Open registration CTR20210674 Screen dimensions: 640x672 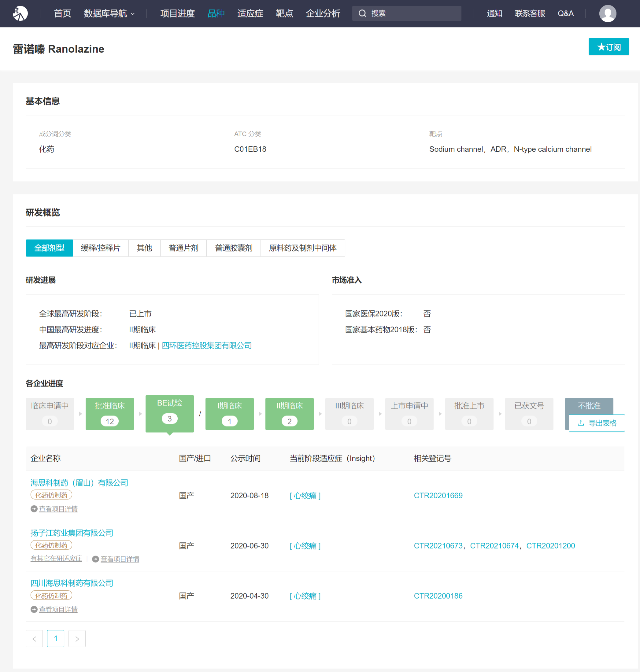(494, 545)
